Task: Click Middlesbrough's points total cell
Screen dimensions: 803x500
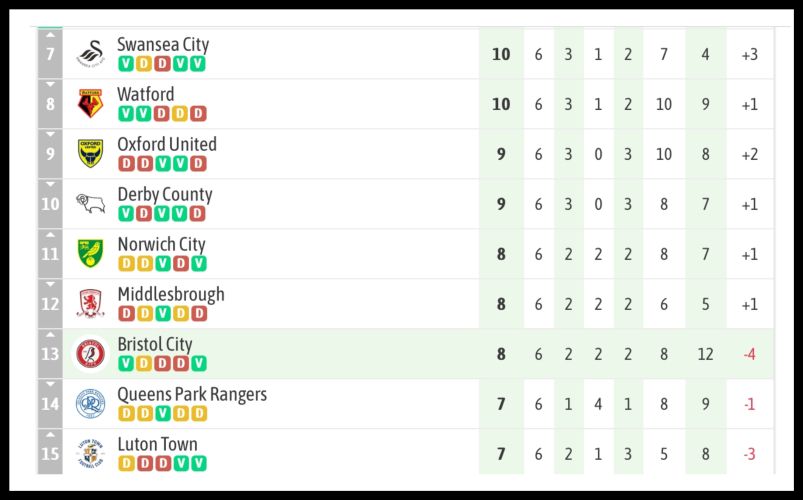Action: coord(501,304)
